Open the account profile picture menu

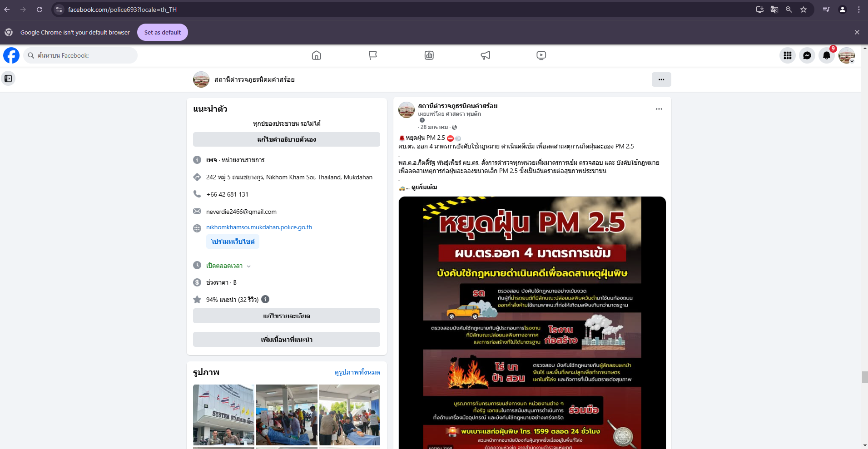846,55
